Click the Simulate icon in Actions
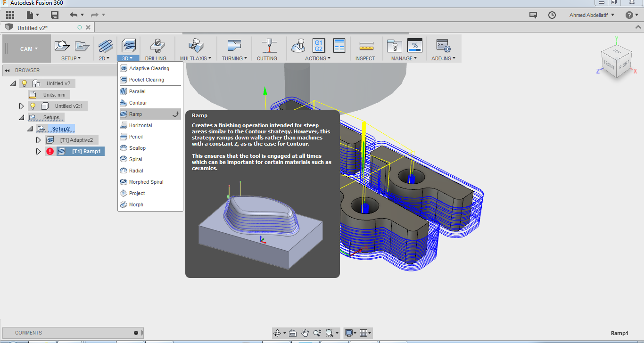The image size is (644, 343). pos(298,46)
